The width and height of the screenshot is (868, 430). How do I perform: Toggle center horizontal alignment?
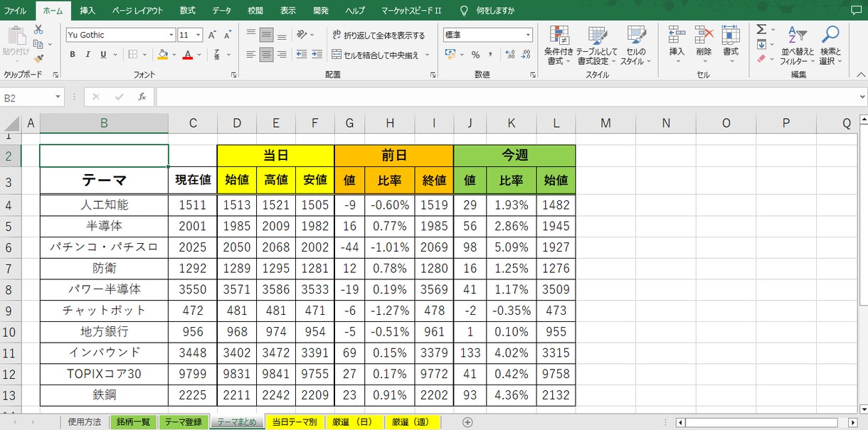(x=266, y=55)
